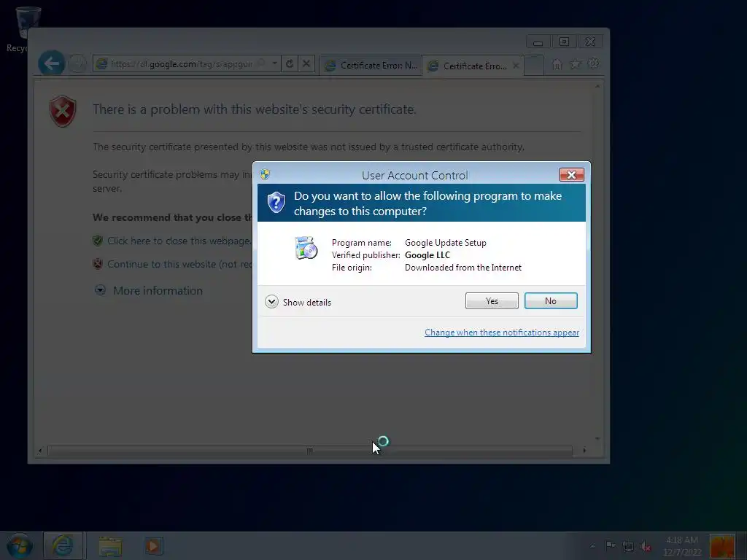The width and height of the screenshot is (747, 560).
Task: Click the Google Update Setup installer icon
Action: [x=306, y=248]
